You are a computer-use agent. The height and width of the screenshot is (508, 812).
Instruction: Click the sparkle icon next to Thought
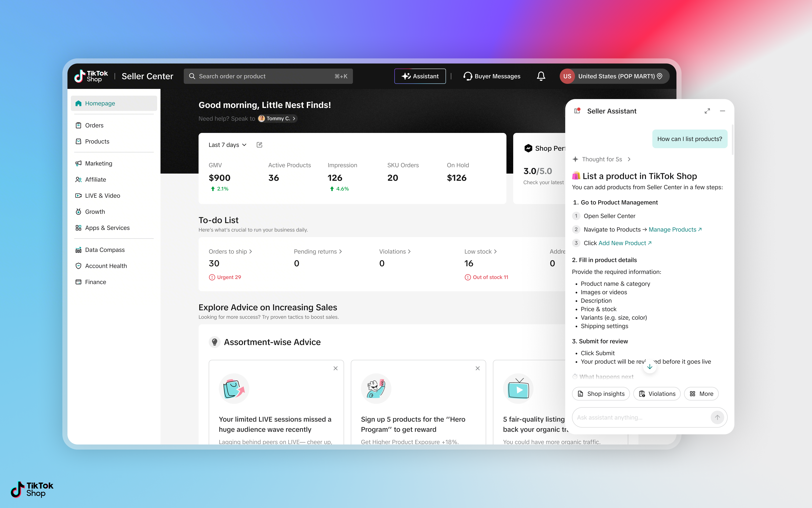(x=575, y=159)
